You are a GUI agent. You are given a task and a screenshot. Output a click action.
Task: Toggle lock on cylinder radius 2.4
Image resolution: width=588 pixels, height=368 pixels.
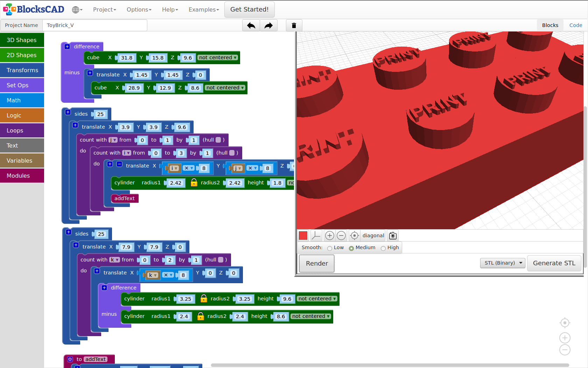click(201, 316)
